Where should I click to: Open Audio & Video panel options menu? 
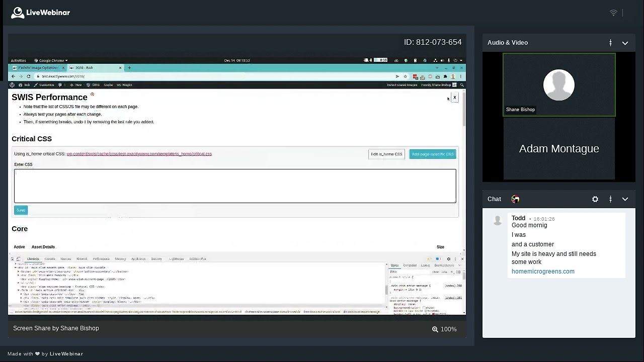(x=610, y=43)
